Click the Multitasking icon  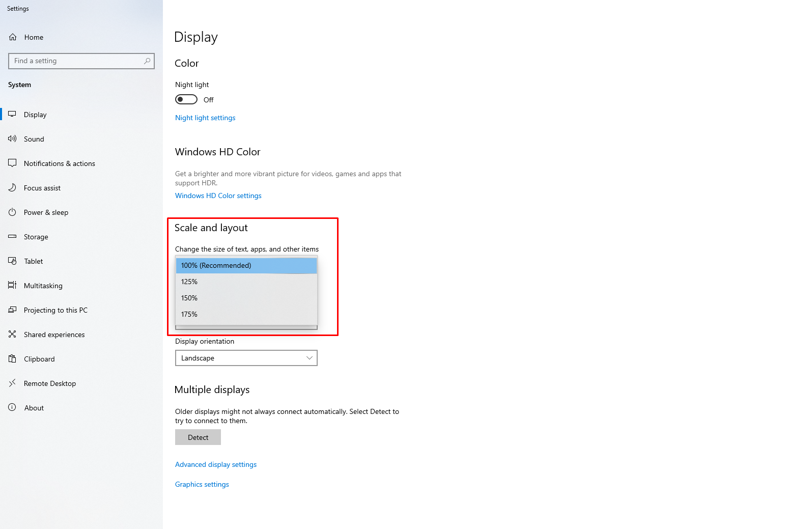(x=12, y=286)
